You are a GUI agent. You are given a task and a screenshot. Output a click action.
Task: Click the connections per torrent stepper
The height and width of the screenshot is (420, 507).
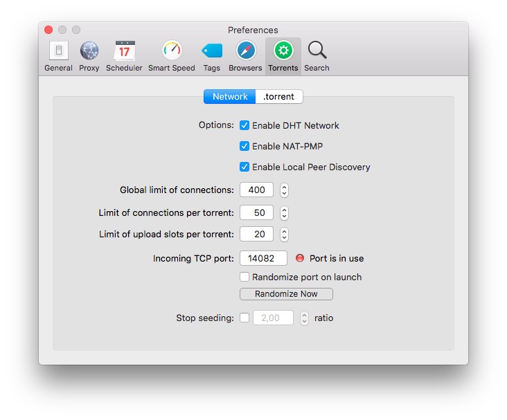click(x=284, y=212)
